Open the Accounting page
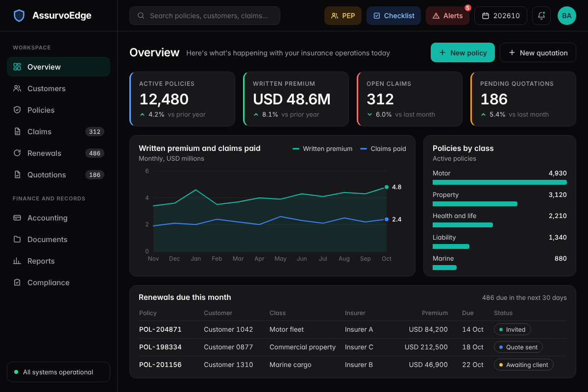The width and height of the screenshot is (588, 392). coord(58,218)
